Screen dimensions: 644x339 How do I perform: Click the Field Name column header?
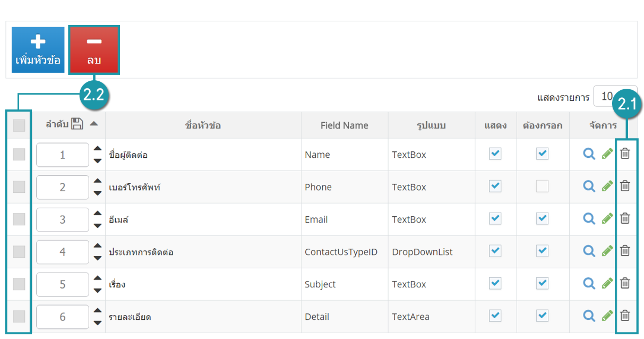[x=345, y=125]
